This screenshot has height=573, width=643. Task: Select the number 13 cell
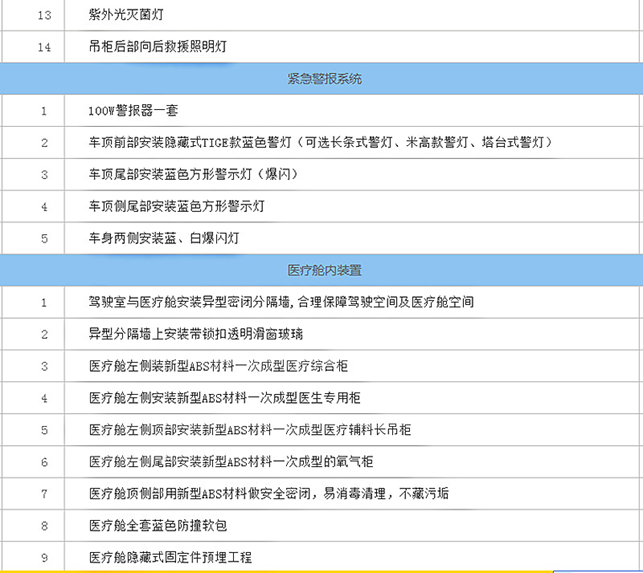click(x=44, y=16)
